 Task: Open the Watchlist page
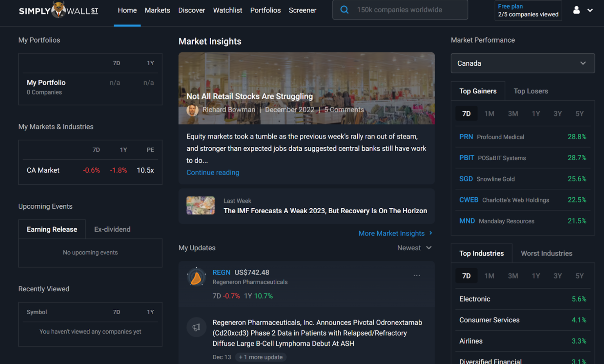click(227, 10)
